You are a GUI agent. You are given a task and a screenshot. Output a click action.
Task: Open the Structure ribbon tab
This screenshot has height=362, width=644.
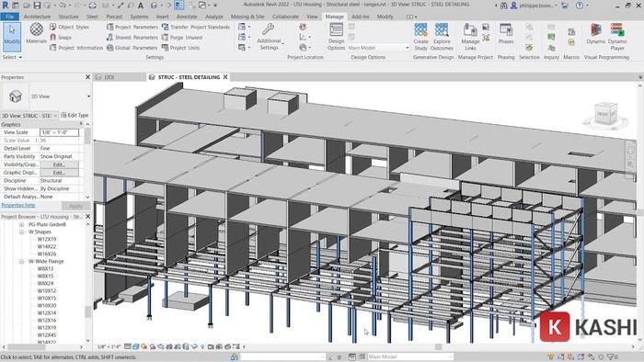(68, 17)
